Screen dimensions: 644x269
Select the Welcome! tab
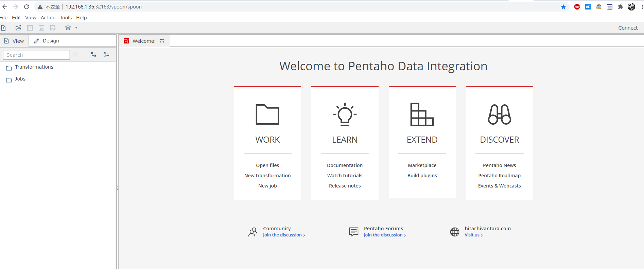point(144,41)
